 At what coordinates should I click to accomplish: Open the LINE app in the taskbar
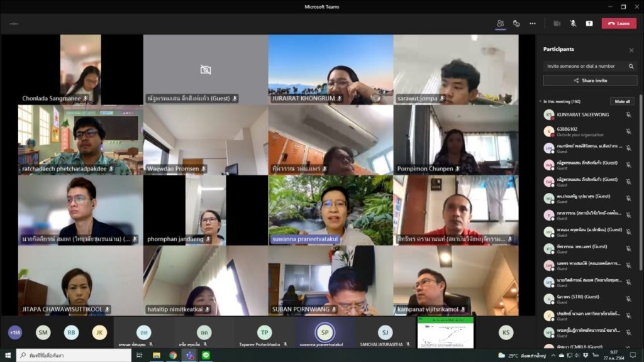[x=206, y=355]
